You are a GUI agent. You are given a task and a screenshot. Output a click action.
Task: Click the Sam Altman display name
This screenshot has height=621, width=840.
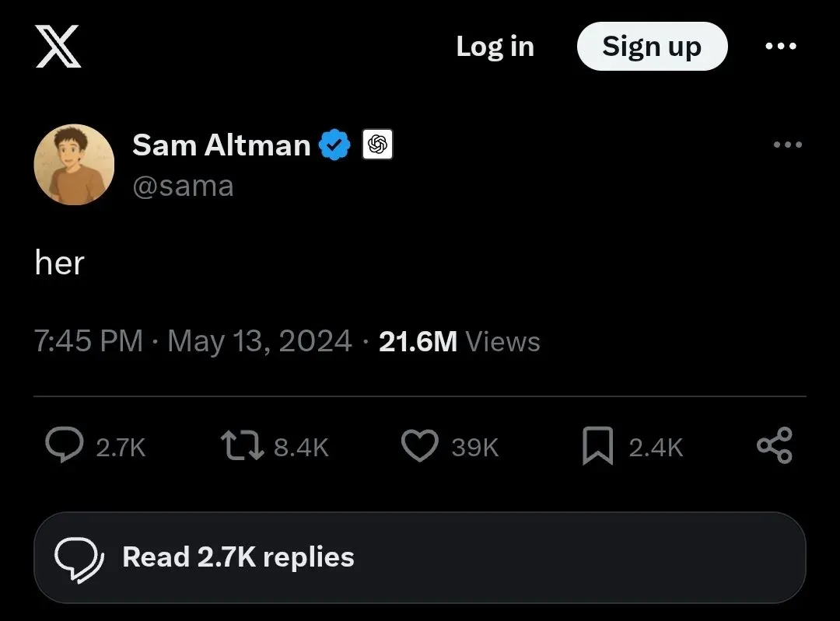222,145
